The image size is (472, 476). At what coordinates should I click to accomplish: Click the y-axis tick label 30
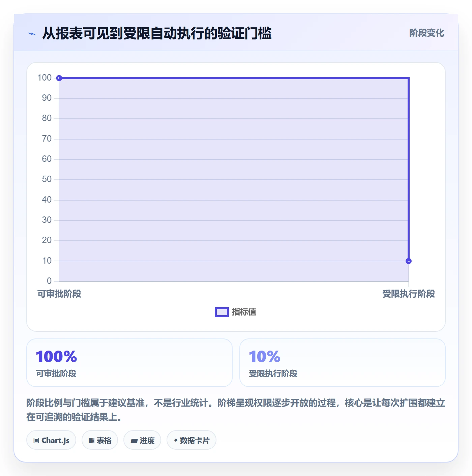coord(47,220)
